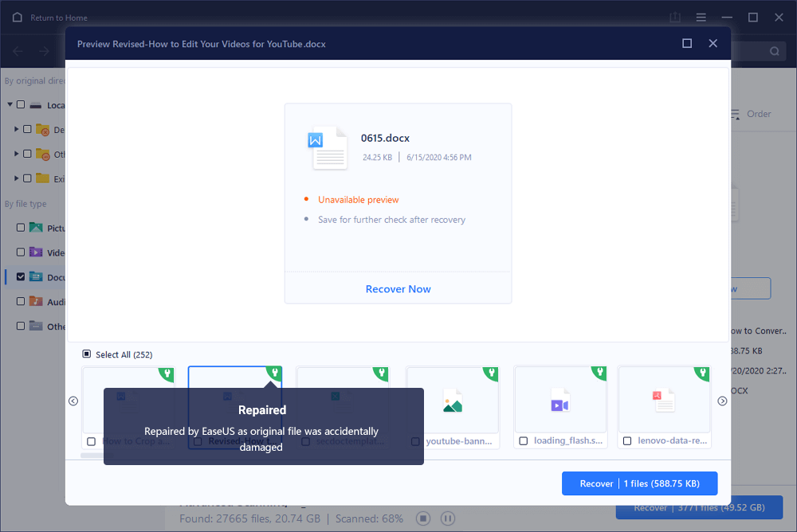Open the Order sorting menu
The image size is (797, 532).
pos(752,114)
